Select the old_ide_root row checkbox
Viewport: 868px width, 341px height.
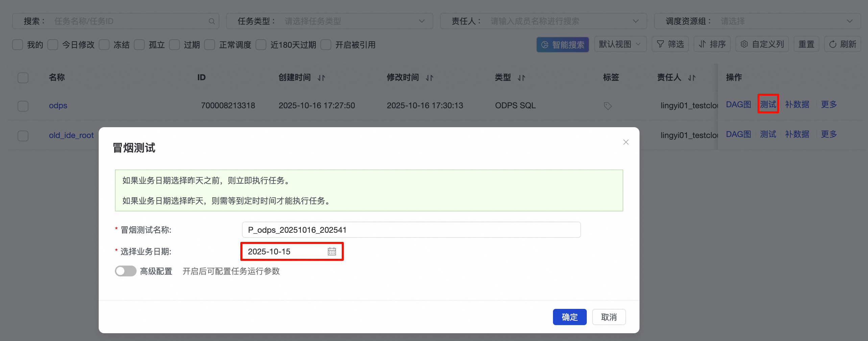tap(23, 136)
